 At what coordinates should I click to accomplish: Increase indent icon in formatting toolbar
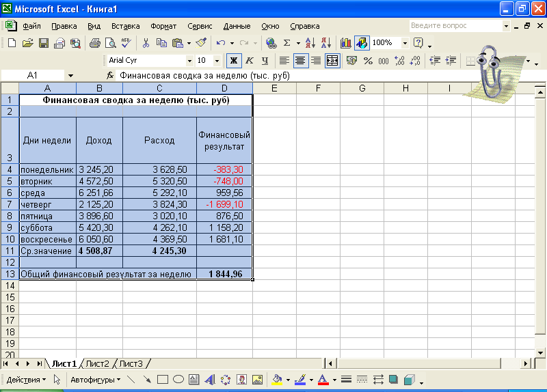click(x=451, y=61)
